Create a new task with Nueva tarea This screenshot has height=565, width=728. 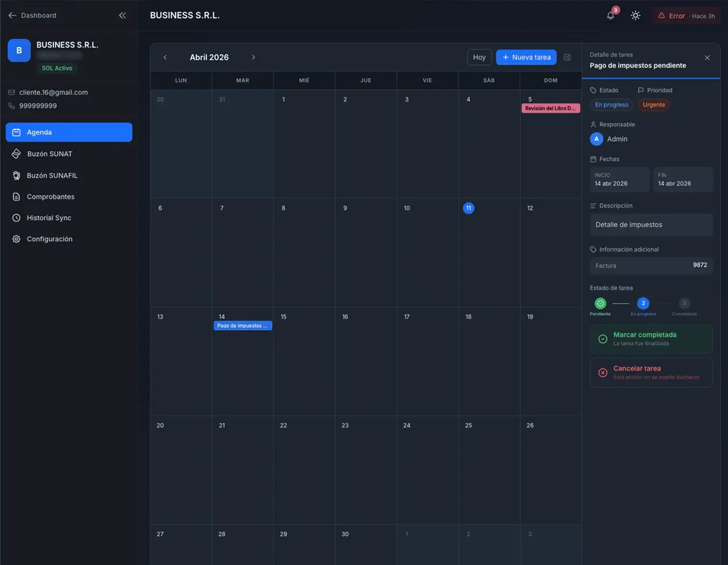(x=526, y=57)
